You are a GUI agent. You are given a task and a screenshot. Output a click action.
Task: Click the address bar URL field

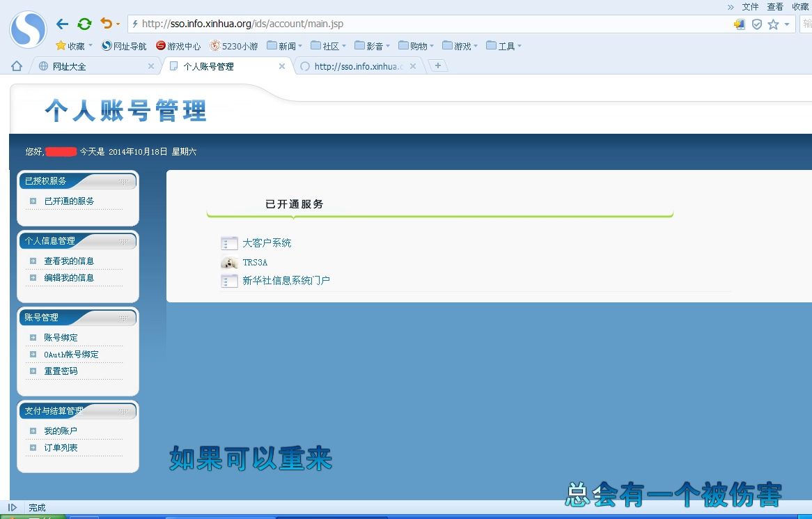(x=430, y=24)
